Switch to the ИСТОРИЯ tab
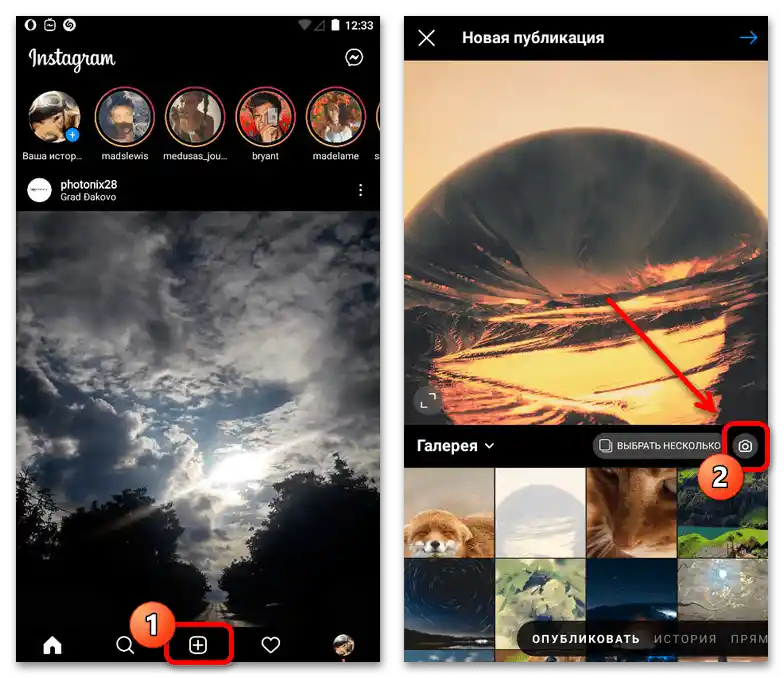 tap(685, 639)
